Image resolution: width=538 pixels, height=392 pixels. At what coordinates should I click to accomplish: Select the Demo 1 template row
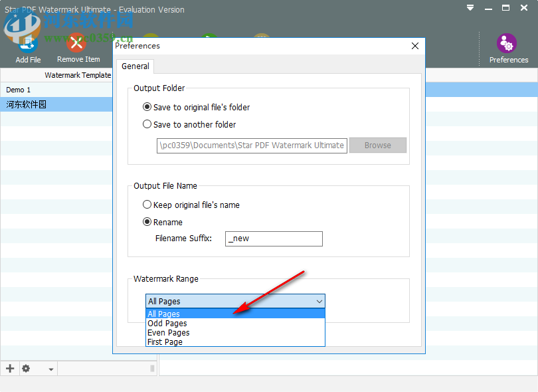point(56,90)
